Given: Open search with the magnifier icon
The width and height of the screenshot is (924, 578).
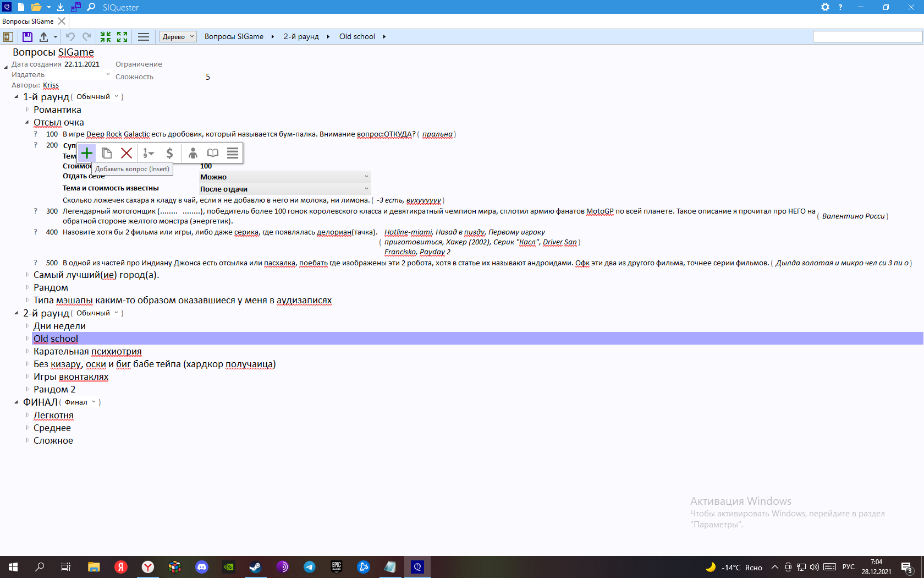Looking at the screenshot, I should [x=91, y=7].
